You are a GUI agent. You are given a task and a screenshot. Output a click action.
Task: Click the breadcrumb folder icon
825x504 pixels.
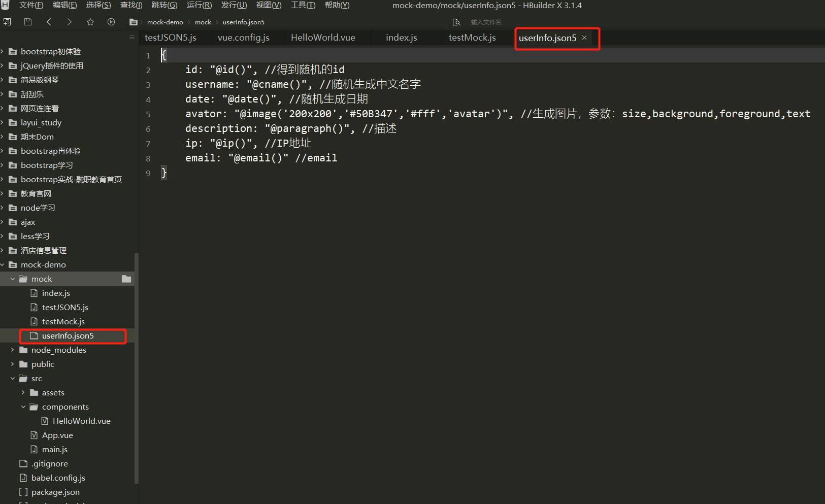(134, 22)
